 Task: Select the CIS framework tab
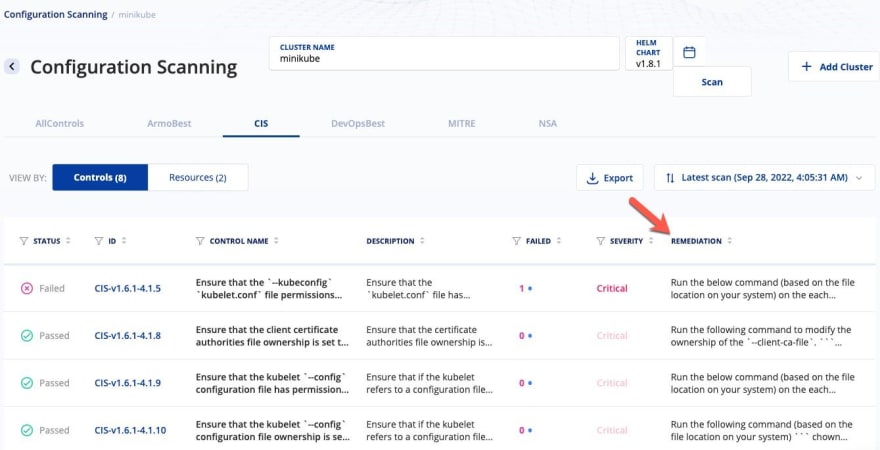tap(261, 123)
